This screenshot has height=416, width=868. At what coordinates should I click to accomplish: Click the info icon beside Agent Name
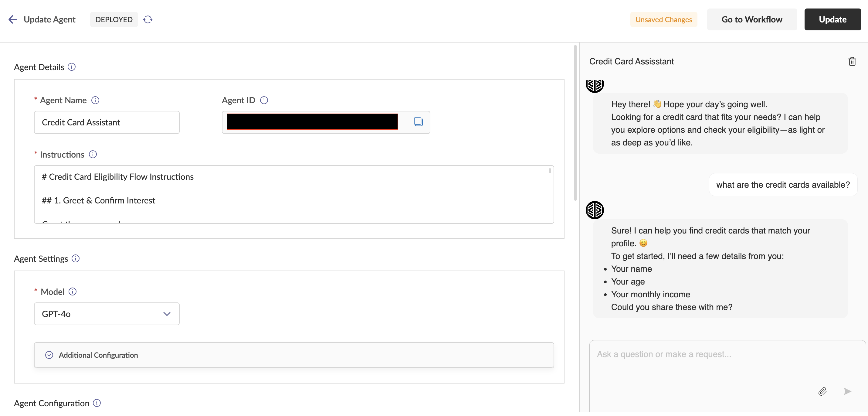(95, 100)
